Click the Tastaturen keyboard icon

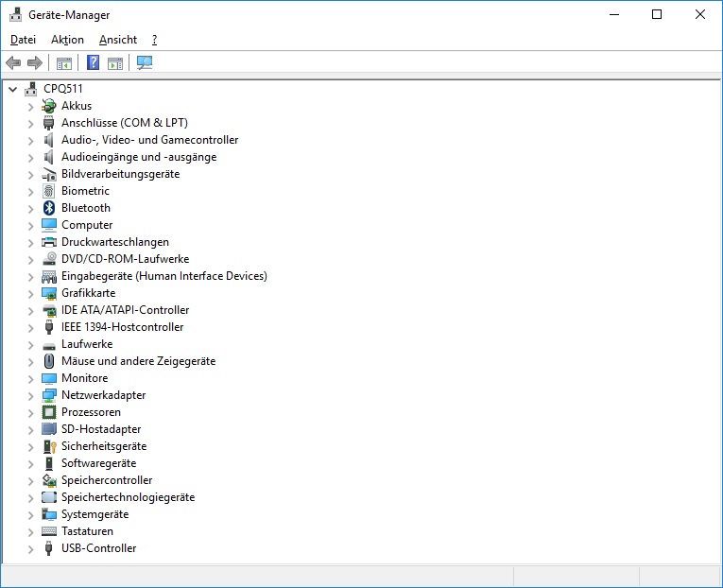point(50,531)
